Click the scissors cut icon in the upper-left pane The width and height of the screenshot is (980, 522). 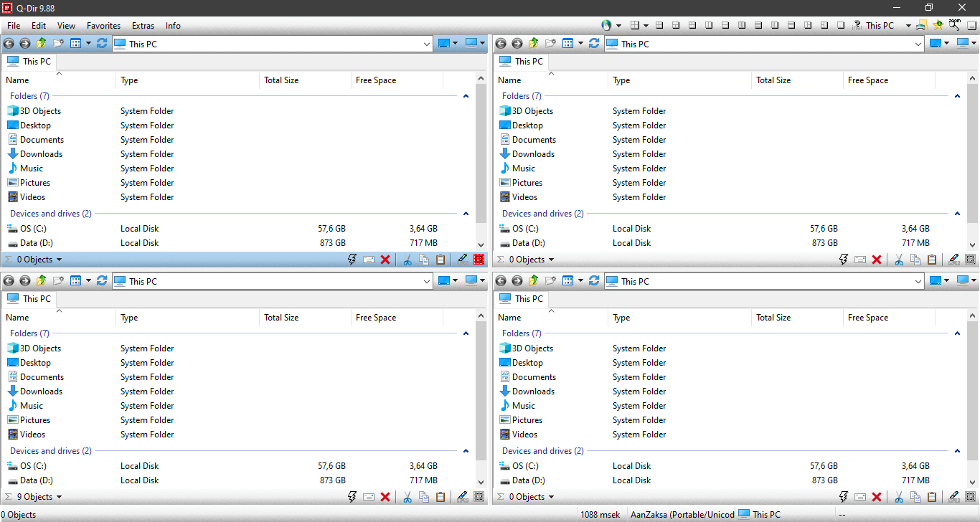407,260
